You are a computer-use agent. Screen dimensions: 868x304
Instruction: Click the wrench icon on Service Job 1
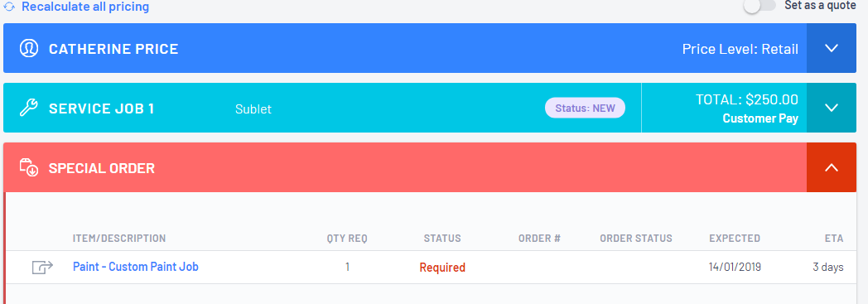(x=29, y=108)
